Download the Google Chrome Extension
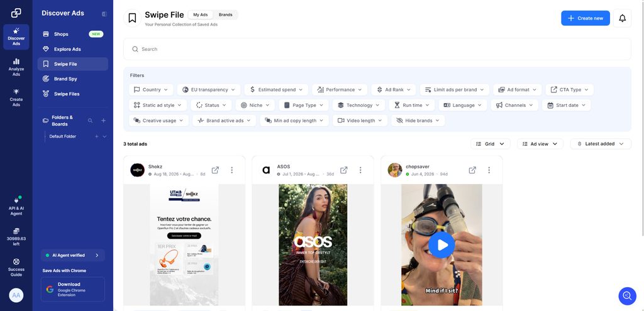 coord(73,289)
